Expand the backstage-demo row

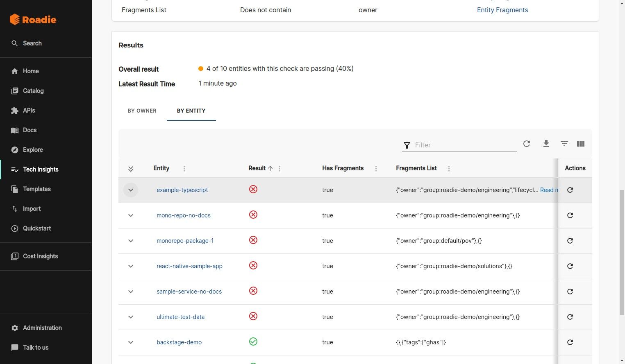(131, 342)
